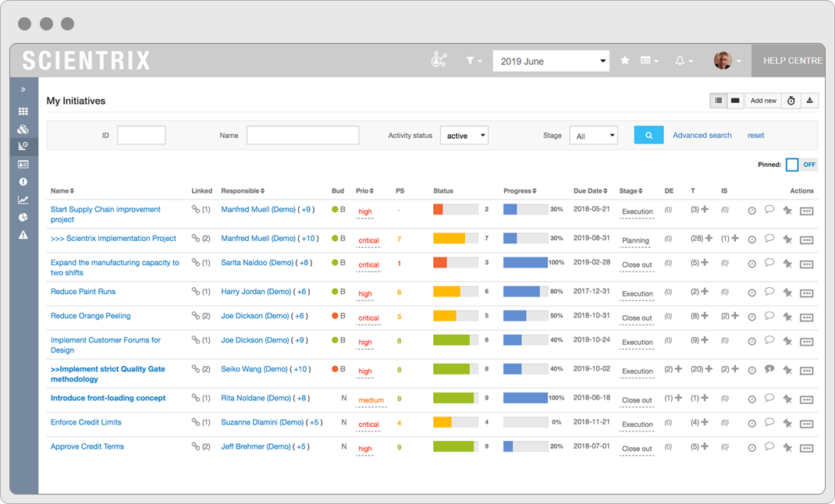The height and width of the screenshot is (504, 835).
Task: Click the organization network icon in header
Action: click(439, 60)
